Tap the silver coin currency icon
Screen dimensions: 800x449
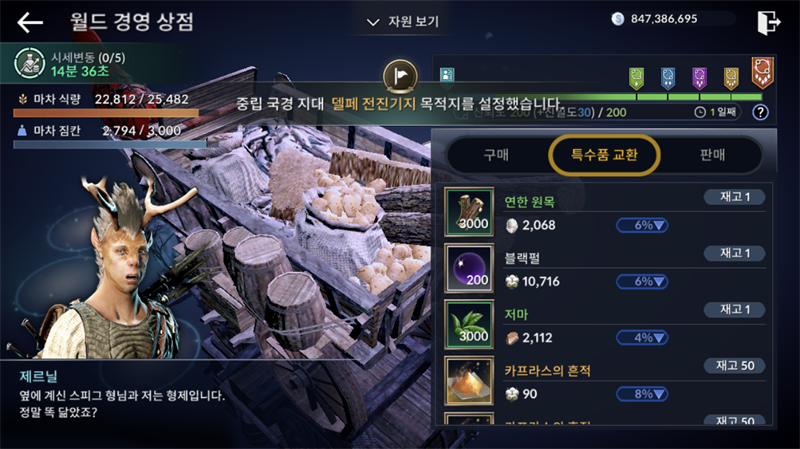point(617,19)
